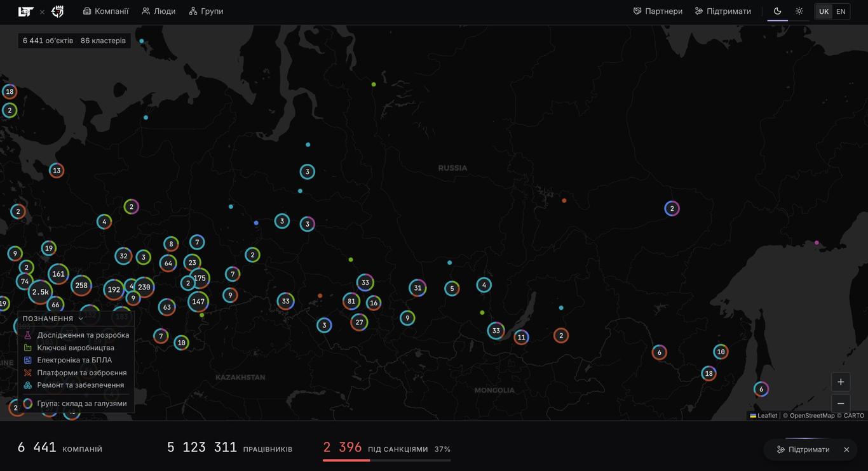Viewport: 868px width, 471px height.
Task: Click the Електроніка та БПЛА legend entry
Action: click(x=67, y=360)
